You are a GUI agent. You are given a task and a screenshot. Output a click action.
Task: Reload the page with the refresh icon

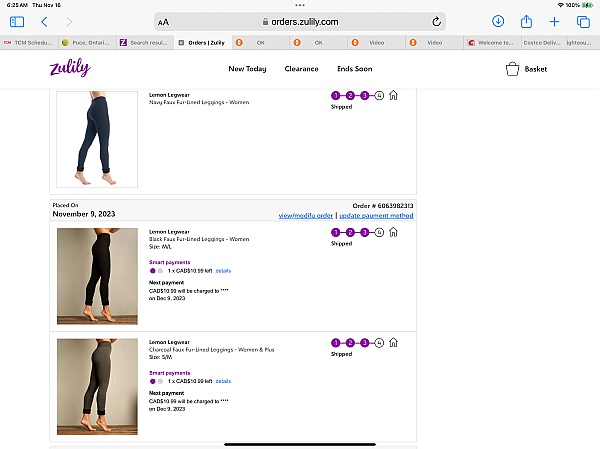[436, 22]
